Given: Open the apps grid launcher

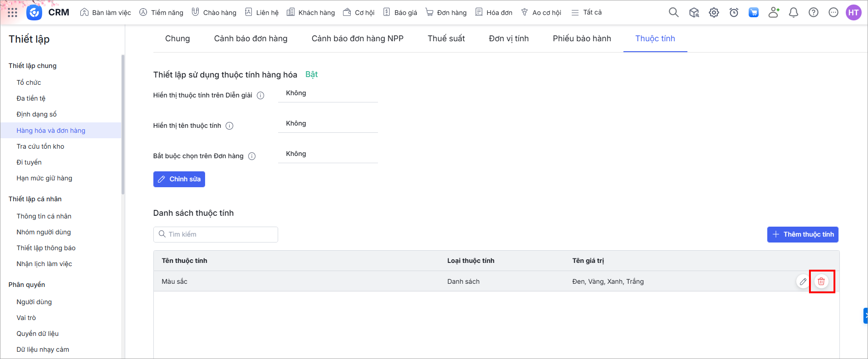Looking at the screenshot, I should click(12, 13).
